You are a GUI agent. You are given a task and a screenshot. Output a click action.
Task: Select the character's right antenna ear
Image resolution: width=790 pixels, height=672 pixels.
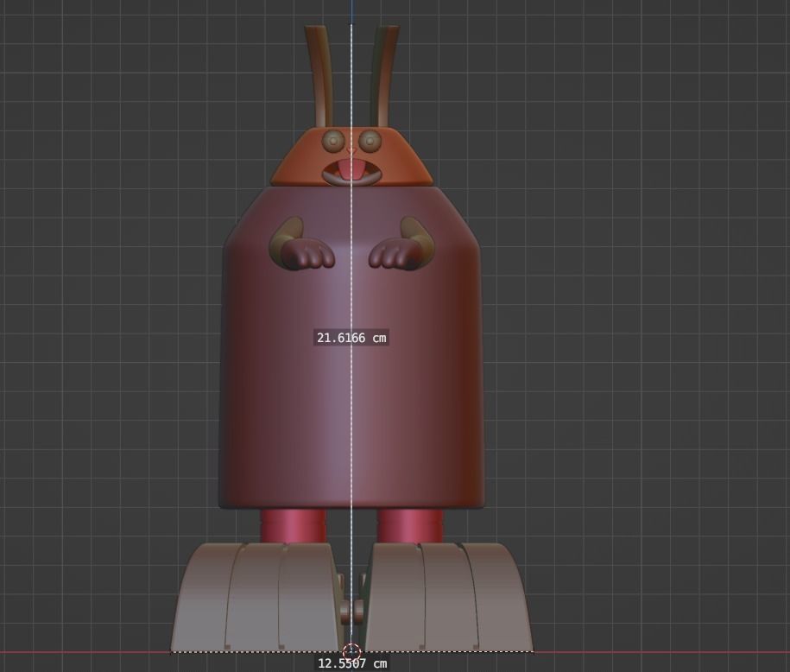tap(384, 77)
